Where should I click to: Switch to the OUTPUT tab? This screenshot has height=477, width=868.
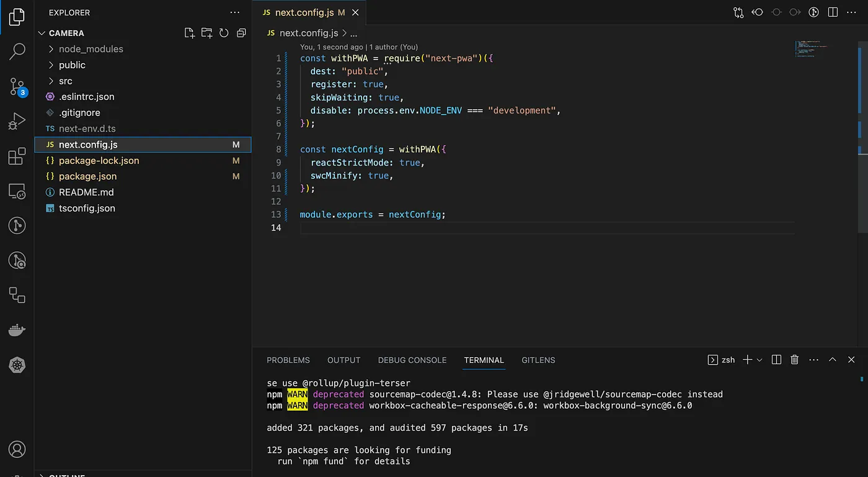click(x=343, y=360)
